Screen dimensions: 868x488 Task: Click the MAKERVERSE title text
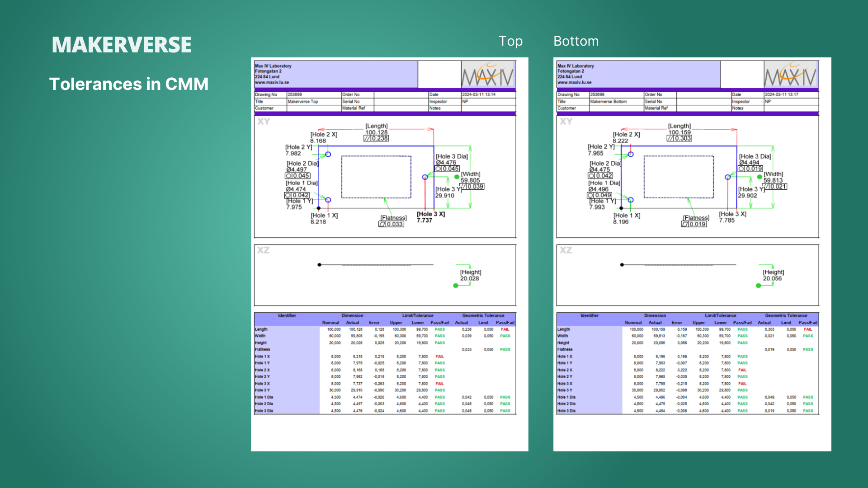tap(122, 45)
